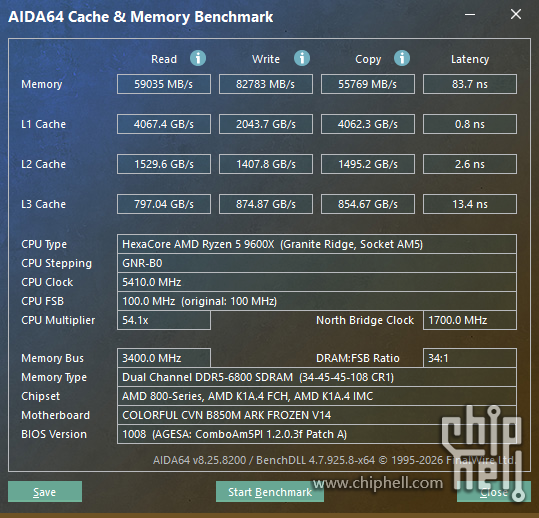The width and height of the screenshot is (539, 518).
Task: Start Benchmark button click
Action: point(270,492)
